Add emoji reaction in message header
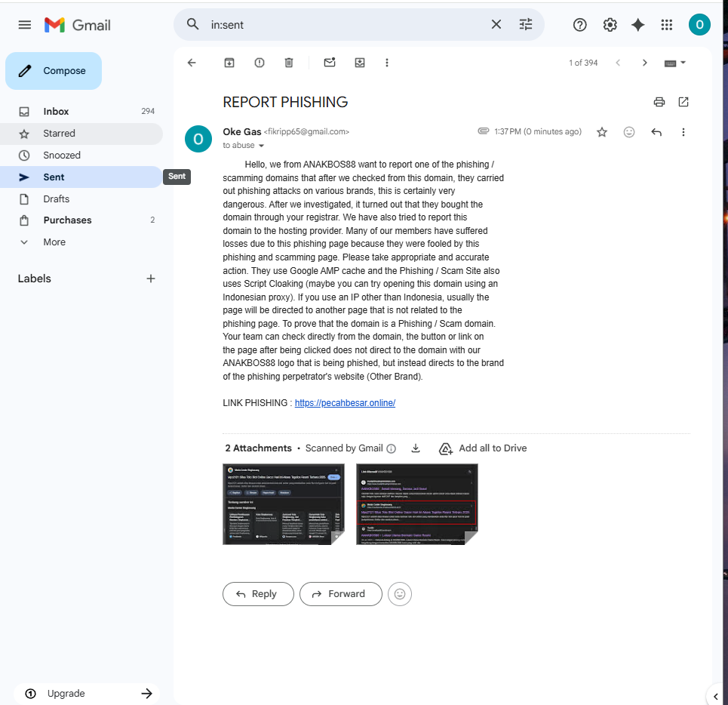The image size is (728, 705). tap(628, 132)
